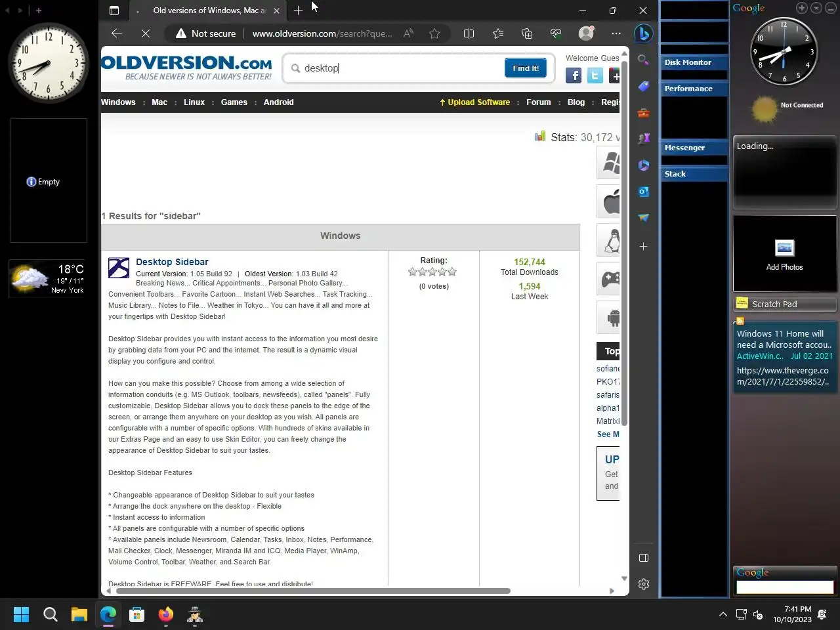Open the Windows Start menu
Viewport: 840px width, 630px height.
[21, 614]
